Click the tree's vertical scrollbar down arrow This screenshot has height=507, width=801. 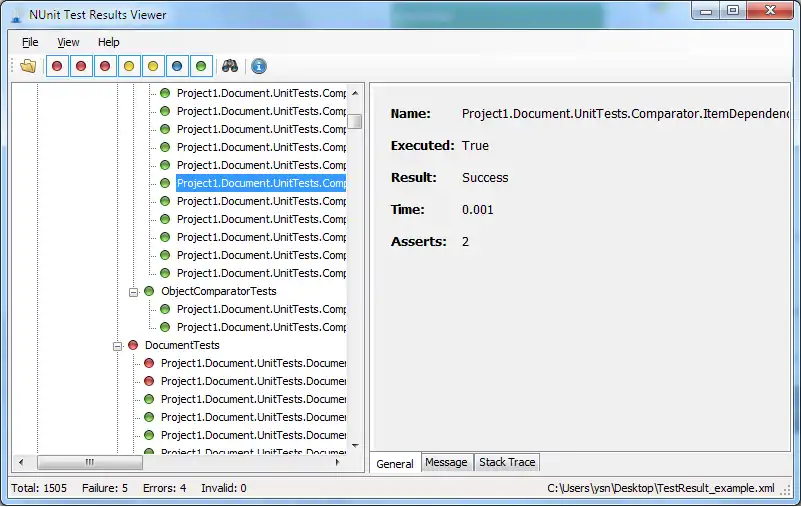(356, 446)
